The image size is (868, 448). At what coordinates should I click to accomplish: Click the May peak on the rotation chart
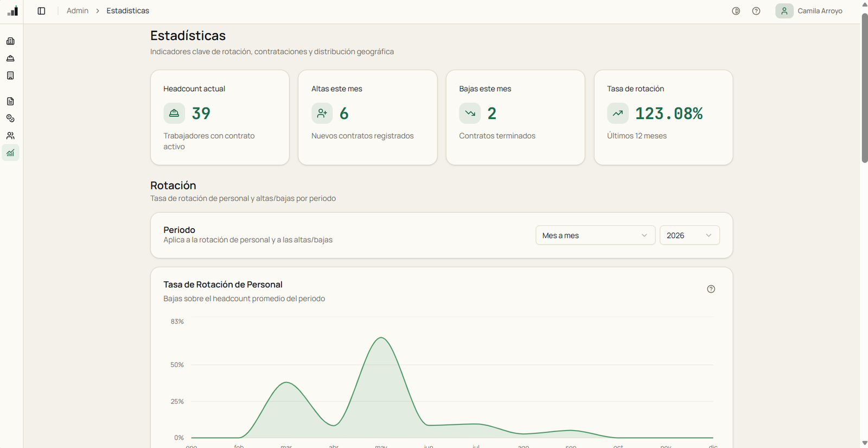[x=381, y=338]
